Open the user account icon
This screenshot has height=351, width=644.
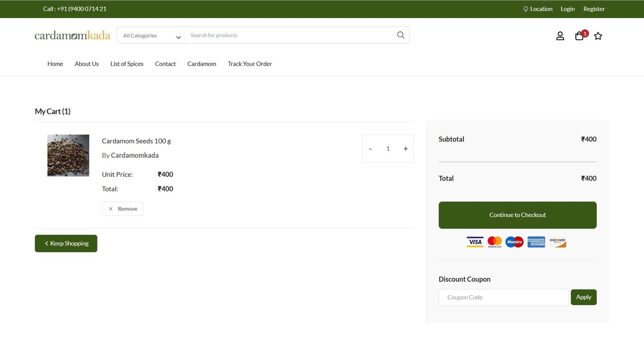point(560,36)
